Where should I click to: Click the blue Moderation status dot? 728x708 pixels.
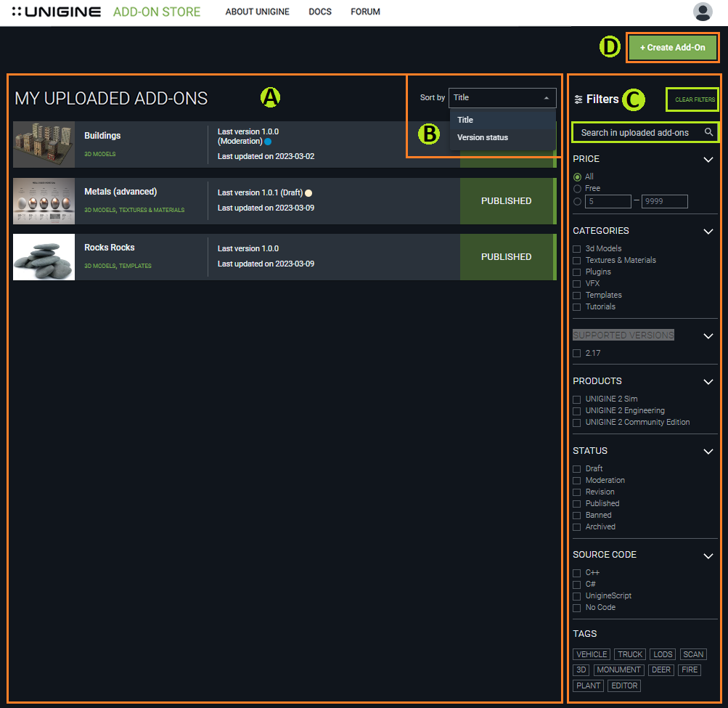tap(268, 142)
